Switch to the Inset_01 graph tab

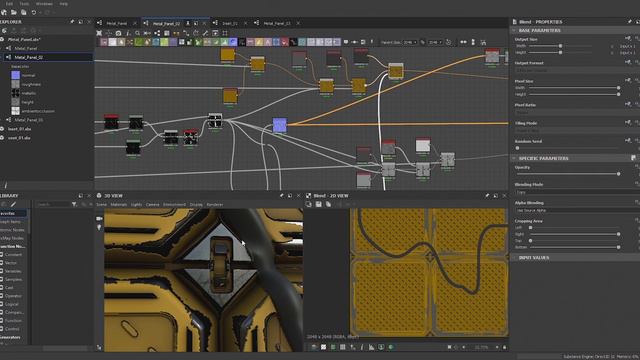point(230,23)
